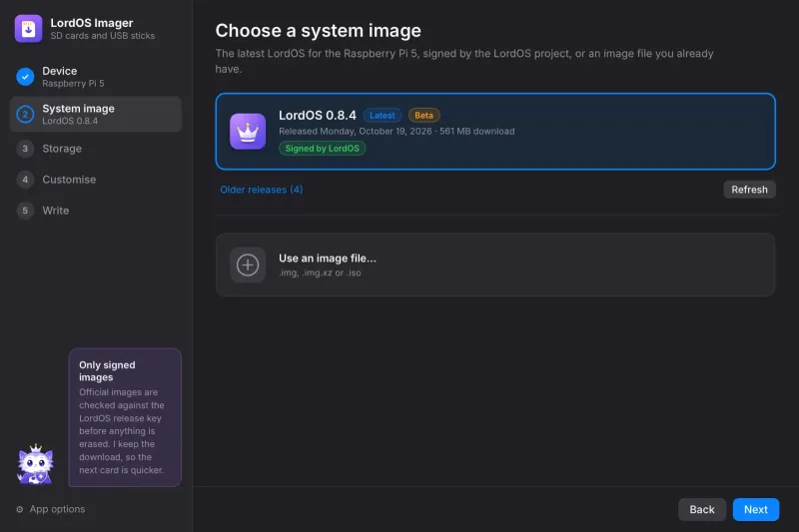Select the Customise step number 4 icon
The width and height of the screenshot is (799, 532).
pyautogui.click(x=25, y=180)
